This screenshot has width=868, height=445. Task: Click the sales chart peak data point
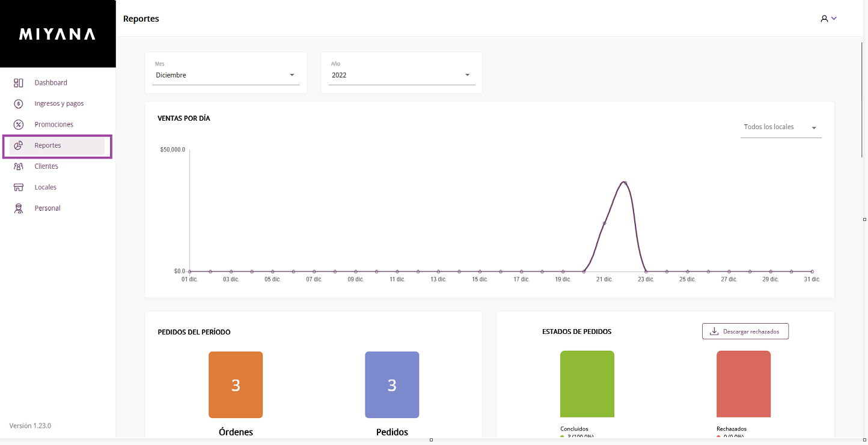coord(625,183)
